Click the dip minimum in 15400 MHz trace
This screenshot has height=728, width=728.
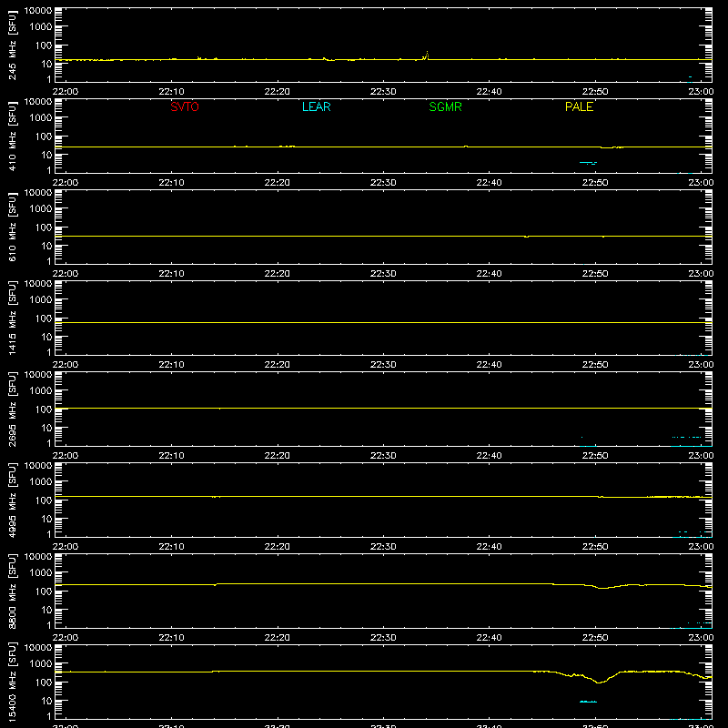pos(599,682)
